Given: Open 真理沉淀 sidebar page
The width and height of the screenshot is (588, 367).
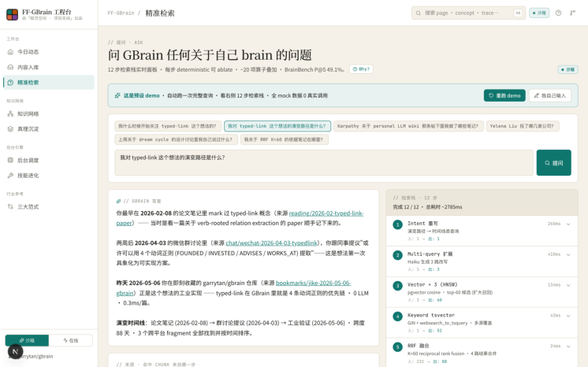Looking at the screenshot, I should pos(49,129).
